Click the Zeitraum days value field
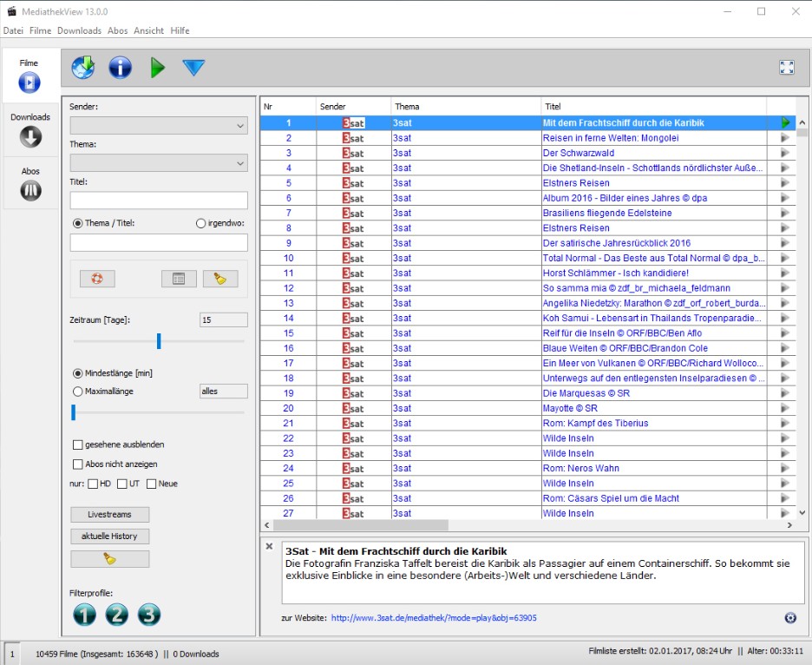Viewport: 812px width, 665px height. click(x=224, y=319)
